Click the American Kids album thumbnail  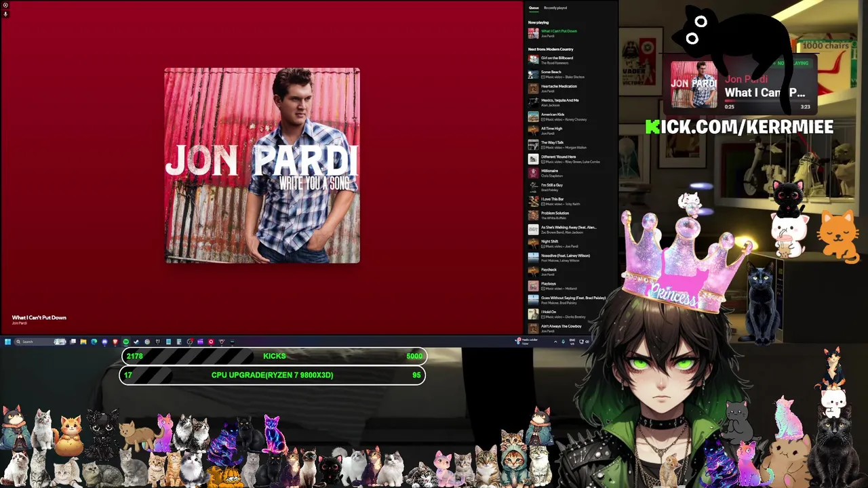pyautogui.click(x=533, y=117)
